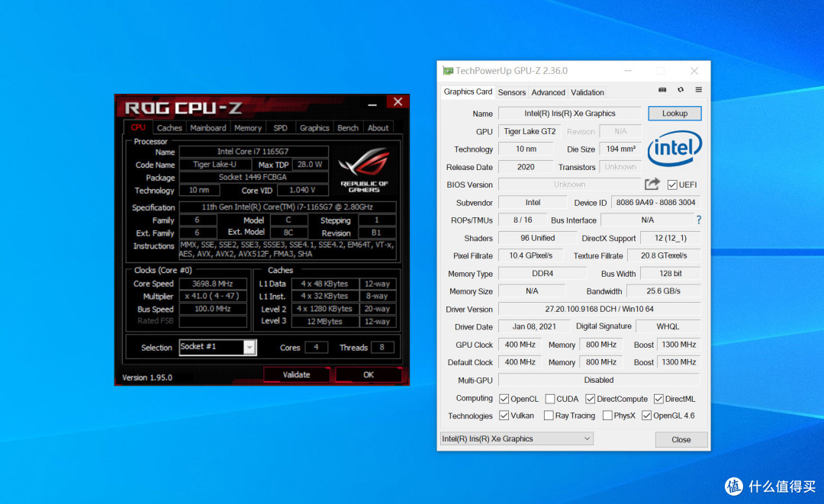Image resolution: width=824 pixels, height=504 pixels.
Task: Click the Republic of Gamers logo
Action: [x=364, y=171]
